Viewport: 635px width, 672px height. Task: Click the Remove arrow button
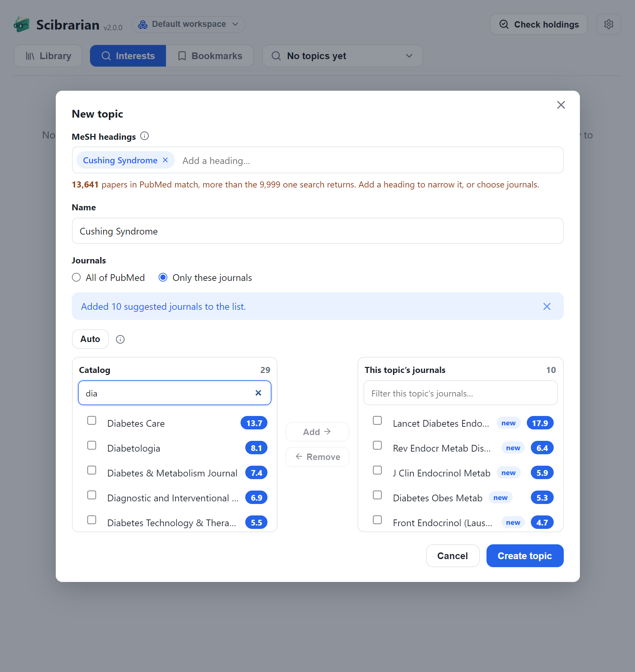click(x=317, y=457)
